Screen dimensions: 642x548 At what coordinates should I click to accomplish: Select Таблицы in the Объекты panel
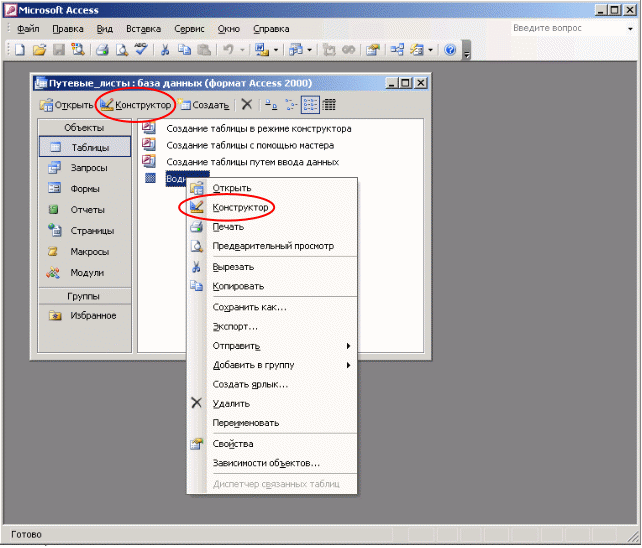[85, 147]
